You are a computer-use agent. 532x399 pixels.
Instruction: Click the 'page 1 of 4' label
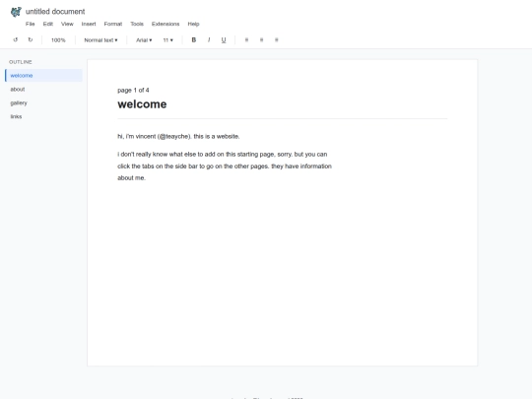pos(133,91)
